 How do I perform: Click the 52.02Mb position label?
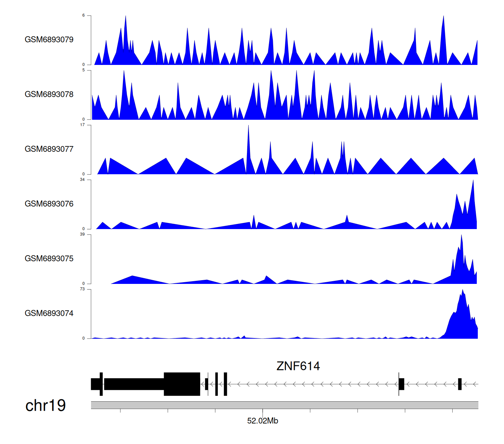click(262, 421)
